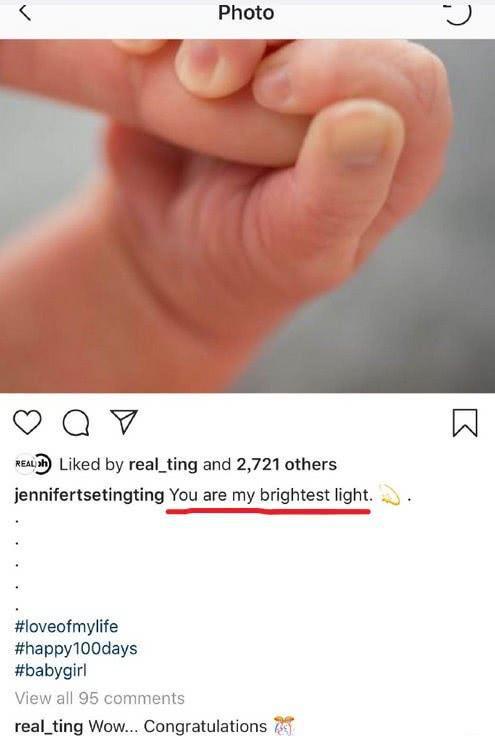Tap the heart like icon
This screenshot has width=495, height=736.
pos(28,422)
